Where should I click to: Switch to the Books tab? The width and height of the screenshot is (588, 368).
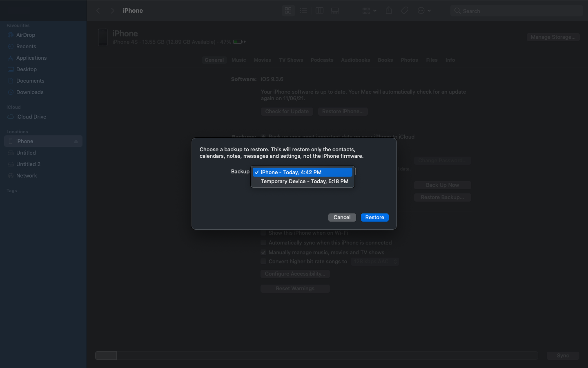click(385, 60)
